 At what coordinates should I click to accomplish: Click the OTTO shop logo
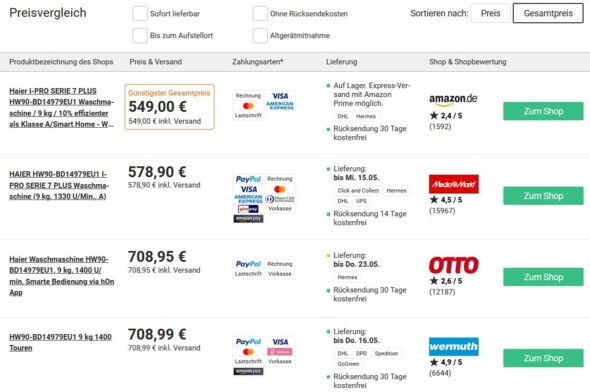pyautogui.click(x=454, y=265)
